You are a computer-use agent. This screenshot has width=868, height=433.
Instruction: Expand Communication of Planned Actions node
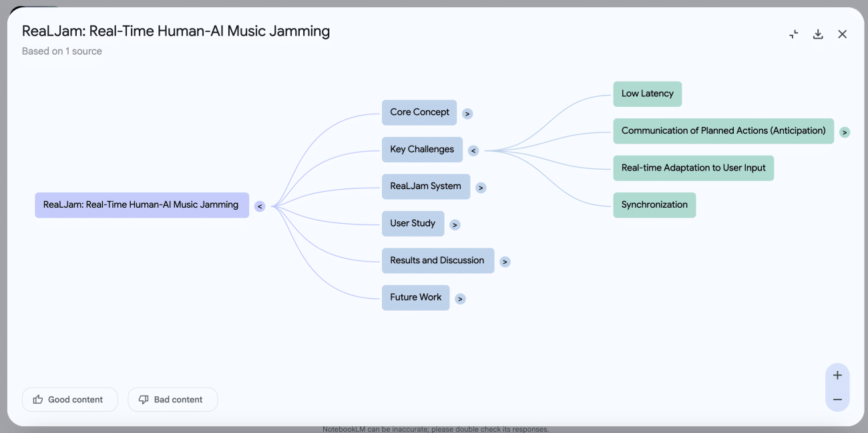845,132
